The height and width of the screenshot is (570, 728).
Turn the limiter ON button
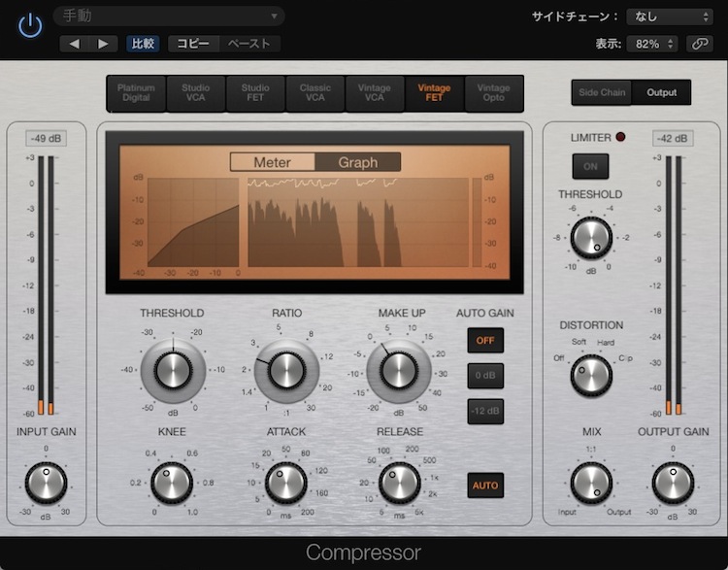coord(590,166)
